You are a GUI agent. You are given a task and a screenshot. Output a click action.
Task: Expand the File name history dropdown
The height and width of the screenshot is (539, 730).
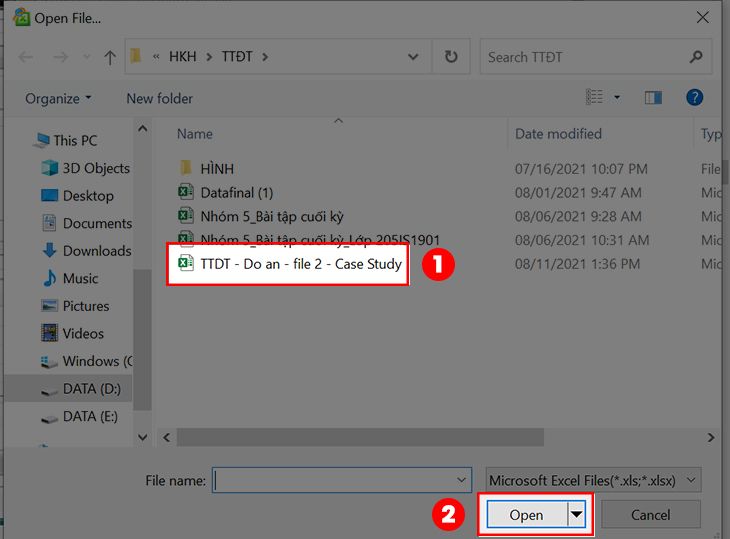tap(460, 480)
